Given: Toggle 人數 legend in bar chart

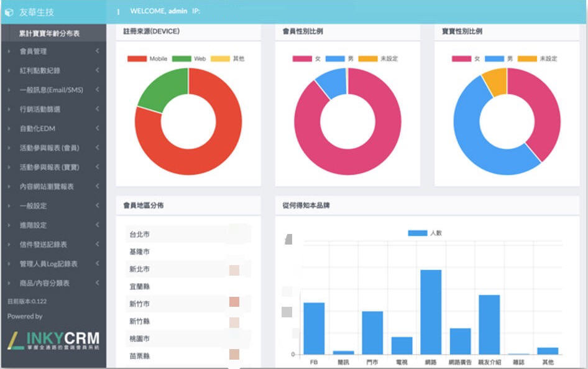Looking at the screenshot, I should coord(425,233).
